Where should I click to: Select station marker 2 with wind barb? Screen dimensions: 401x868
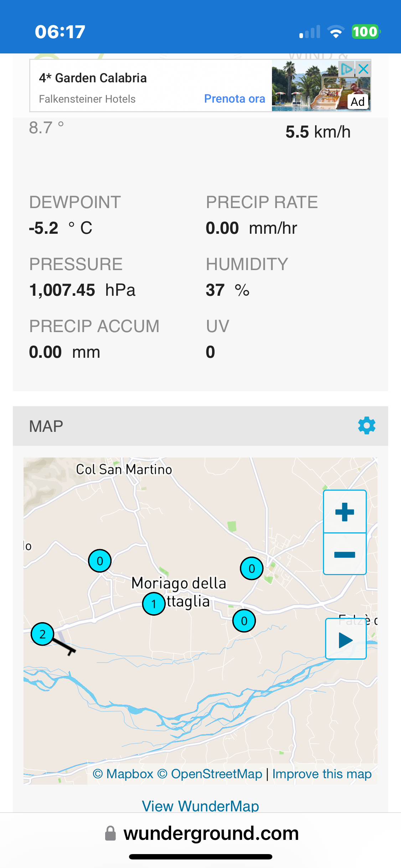pyautogui.click(x=42, y=634)
